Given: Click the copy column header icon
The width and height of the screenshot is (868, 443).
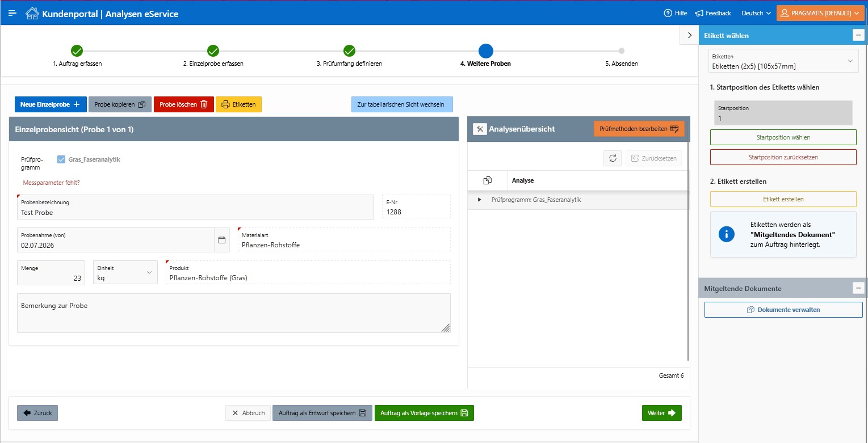Looking at the screenshot, I should tap(487, 180).
